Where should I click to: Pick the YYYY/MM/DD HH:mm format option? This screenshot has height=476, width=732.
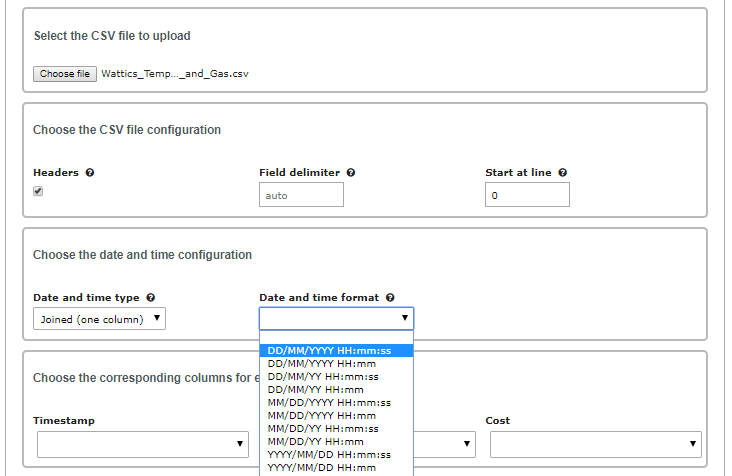point(322,468)
